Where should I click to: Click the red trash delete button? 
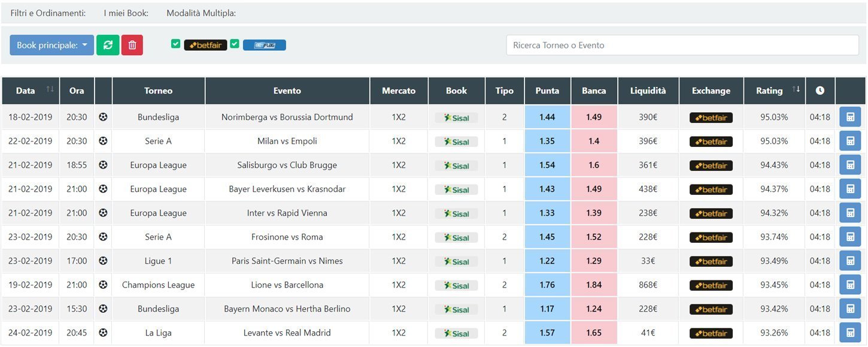pyautogui.click(x=132, y=45)
